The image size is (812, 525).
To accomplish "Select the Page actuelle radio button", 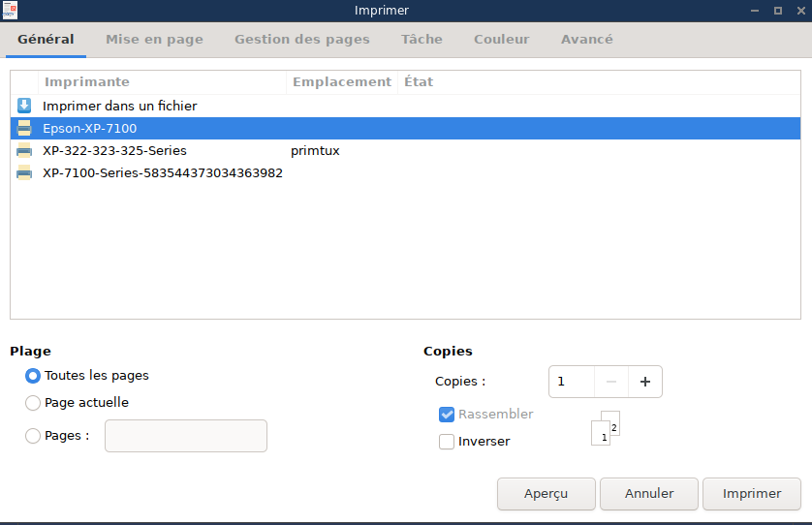I will click(x=33, y=403).
